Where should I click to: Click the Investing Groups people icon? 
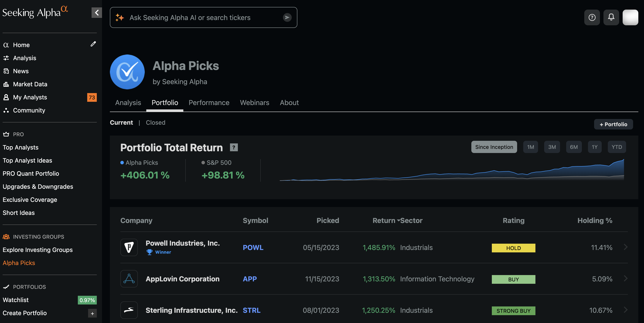(6, 236)
